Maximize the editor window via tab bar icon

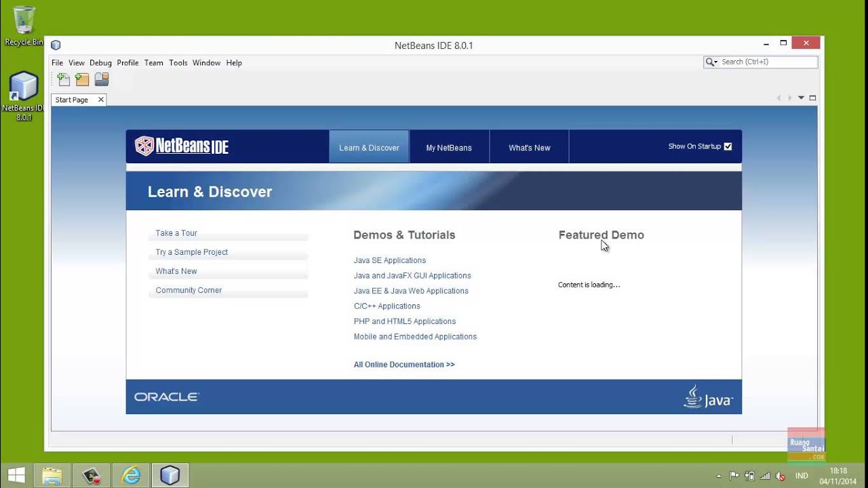[812, 98]
